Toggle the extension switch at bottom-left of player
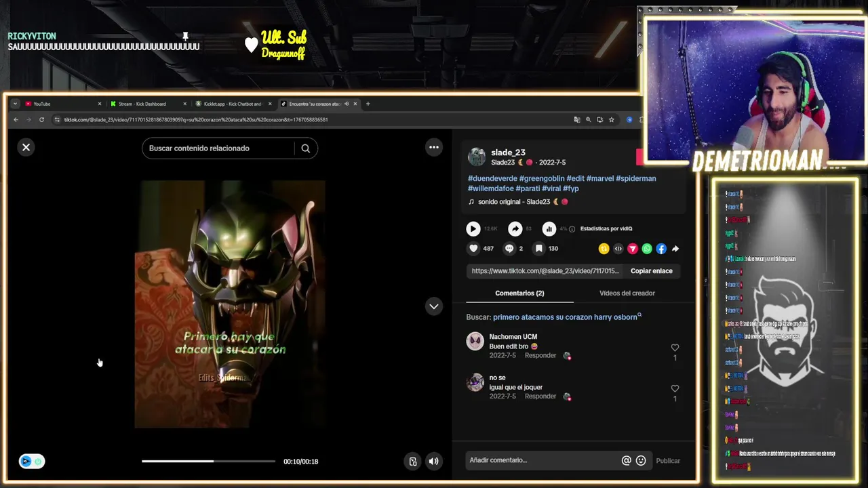The width and height of the screenshot is (868, 488). (31, 462)
